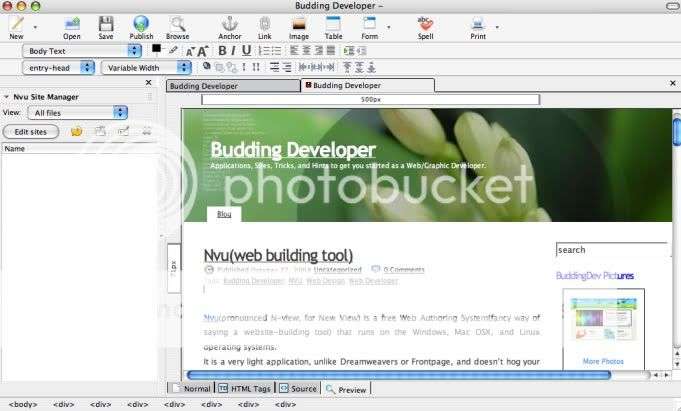The image size is (681, 411).
Task: Click the black text color swatch
Action: click(156, 49)
